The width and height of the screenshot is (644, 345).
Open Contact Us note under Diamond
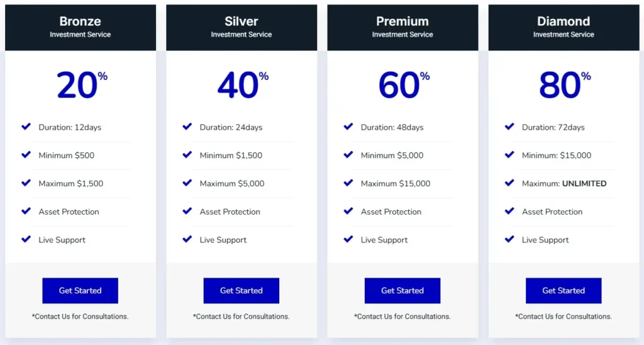563,317
